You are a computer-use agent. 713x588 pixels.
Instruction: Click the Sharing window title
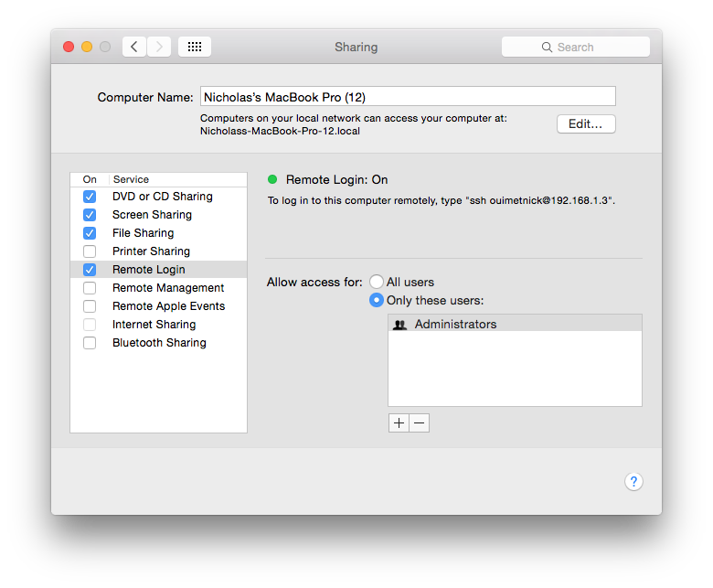tap(356, 48)
